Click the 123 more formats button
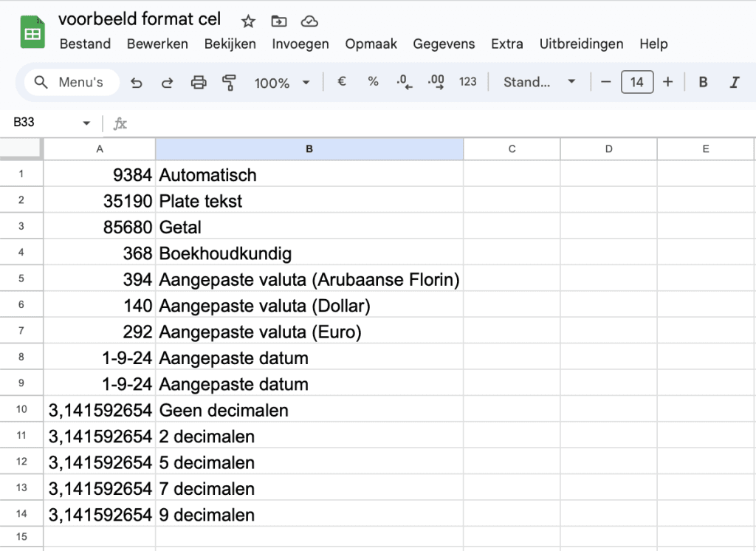Image resolution: width=756 pixels, height=551 pixels. click(x=467, y=82)
